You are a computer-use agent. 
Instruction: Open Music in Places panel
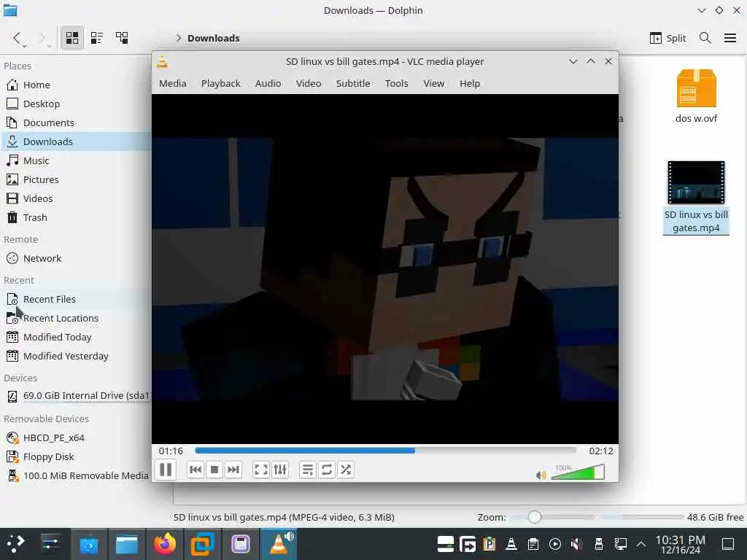(x=76, y=160)
